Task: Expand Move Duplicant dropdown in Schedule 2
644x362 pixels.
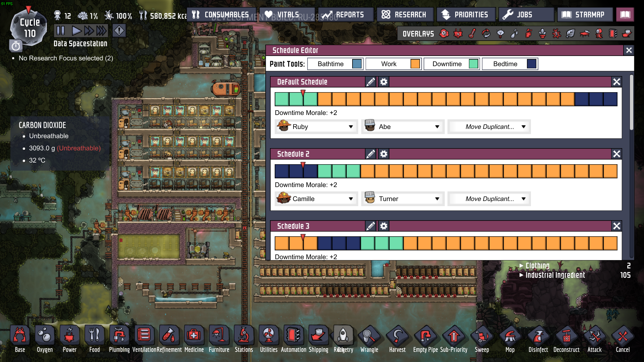Action: coord(489,199)
